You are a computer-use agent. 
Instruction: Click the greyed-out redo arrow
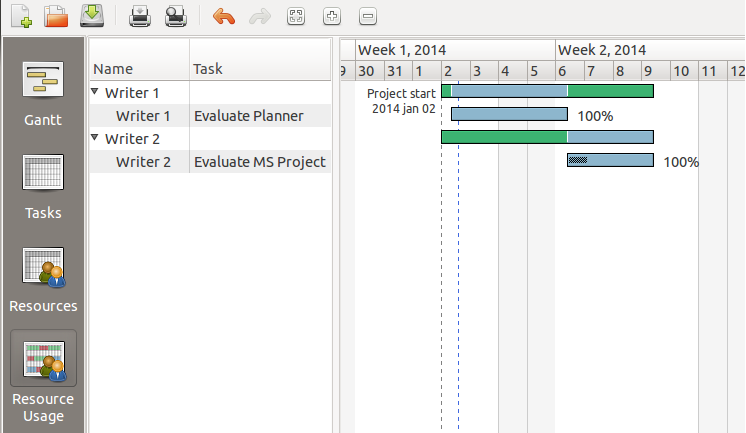point(259,16)
